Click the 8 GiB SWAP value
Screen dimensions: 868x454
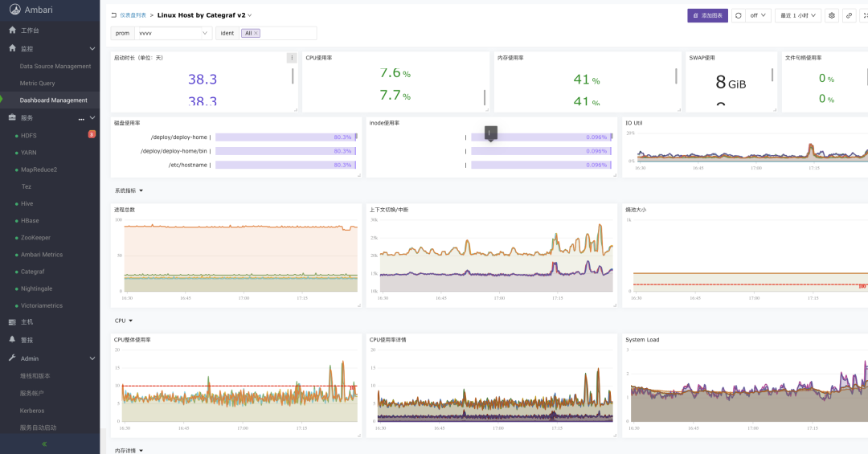point(731,83)
